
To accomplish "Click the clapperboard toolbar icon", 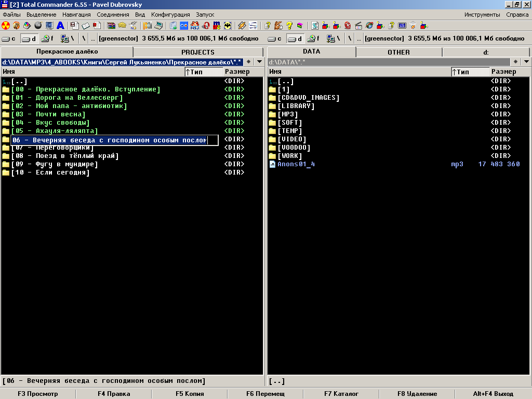I will pyautogui.click(x=358, y=26).
